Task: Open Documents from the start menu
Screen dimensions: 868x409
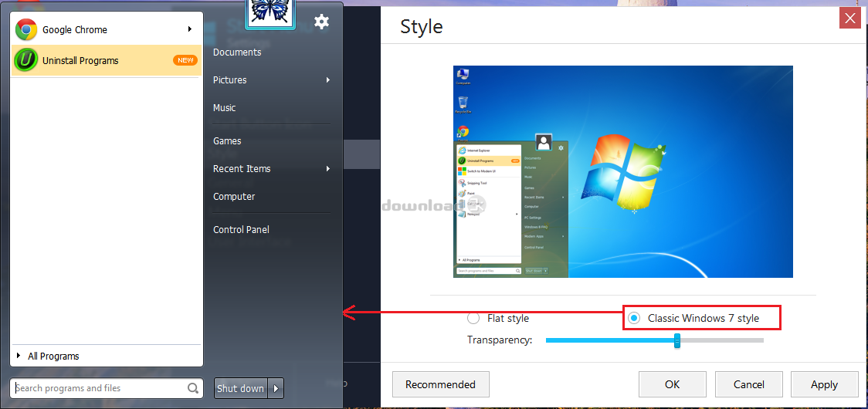Action: pyautogui.click(x=237, y=52)
